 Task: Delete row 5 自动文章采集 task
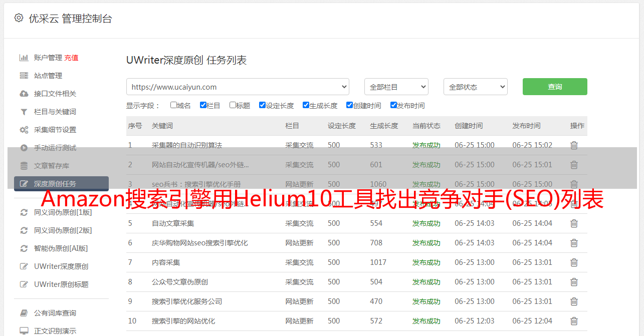(574, 223)
